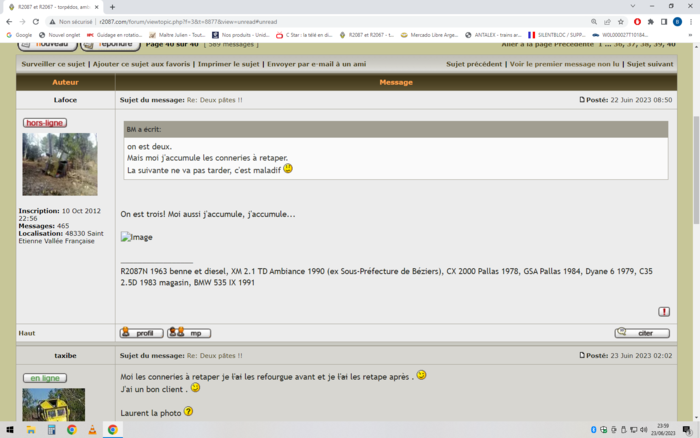The height and width of the screenshot is (438, 700).
Task: Send Lafoce a private message (mp)
Action: pos(189,333)
